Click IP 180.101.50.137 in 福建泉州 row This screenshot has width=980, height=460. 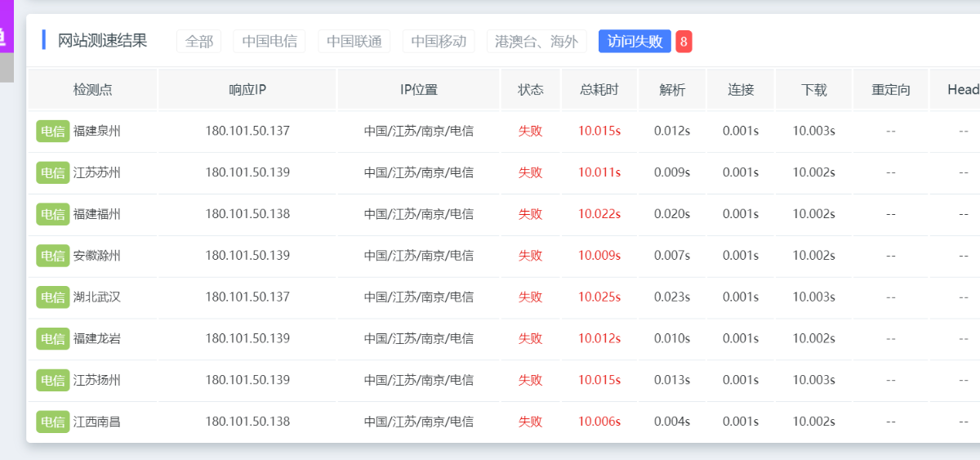[247, 131]
